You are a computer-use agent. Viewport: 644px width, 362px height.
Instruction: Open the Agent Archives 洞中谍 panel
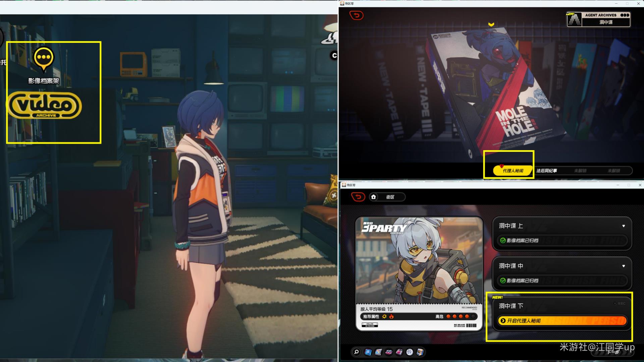pos(598,19)
